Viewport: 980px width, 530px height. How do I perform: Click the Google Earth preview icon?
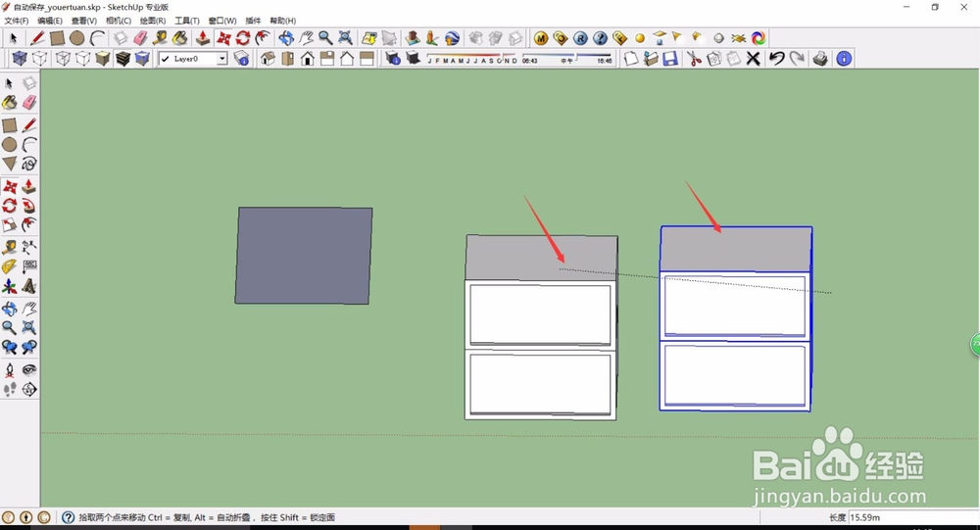click(x=452, y=38)
